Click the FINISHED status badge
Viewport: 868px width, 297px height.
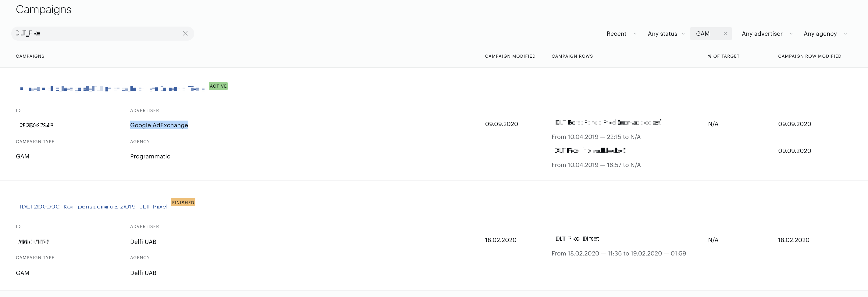click(183, 202)
